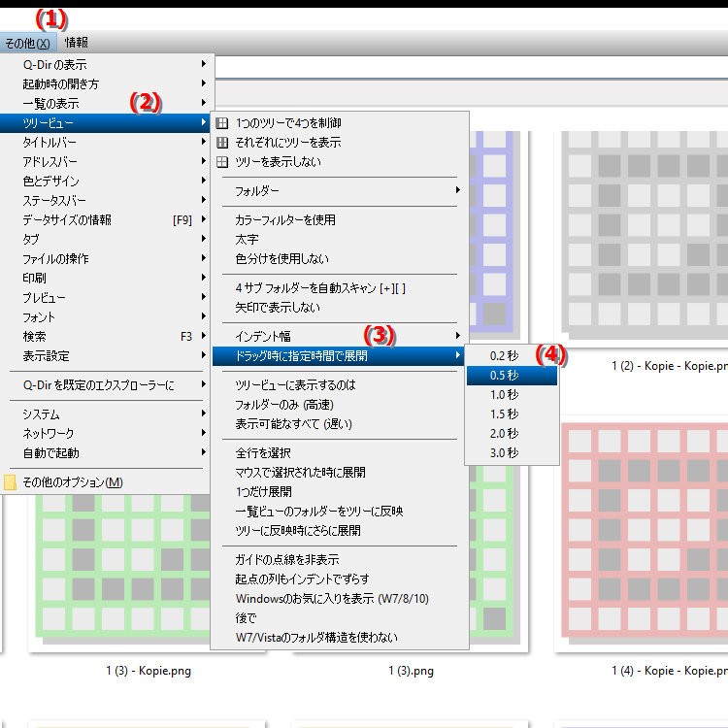Select 表示可能なすべて (遅い)

pos(340,424)
